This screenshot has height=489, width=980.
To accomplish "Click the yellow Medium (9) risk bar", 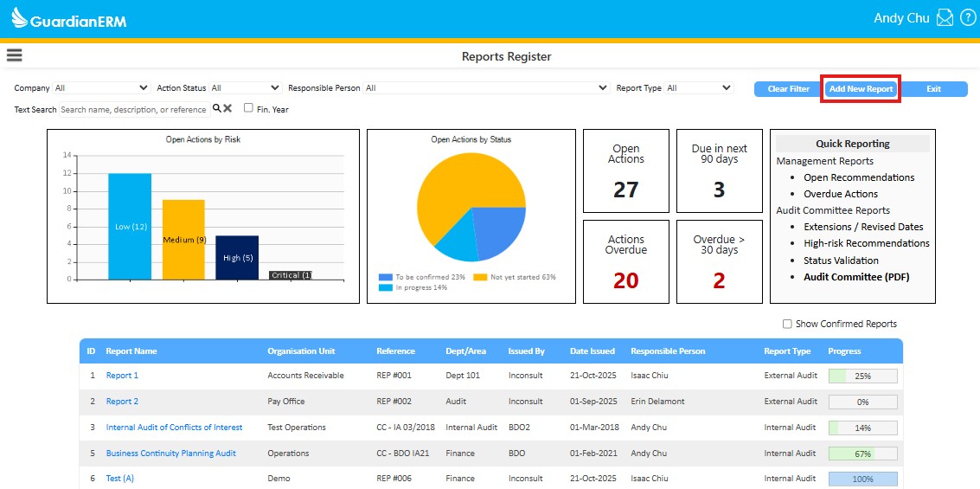I will click(183, 240).
